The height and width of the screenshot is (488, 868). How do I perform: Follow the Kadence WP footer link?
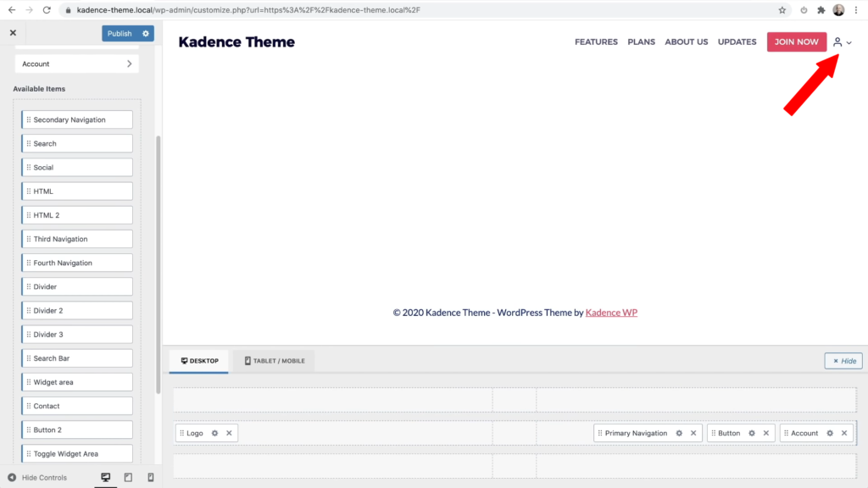pos(611,313)
